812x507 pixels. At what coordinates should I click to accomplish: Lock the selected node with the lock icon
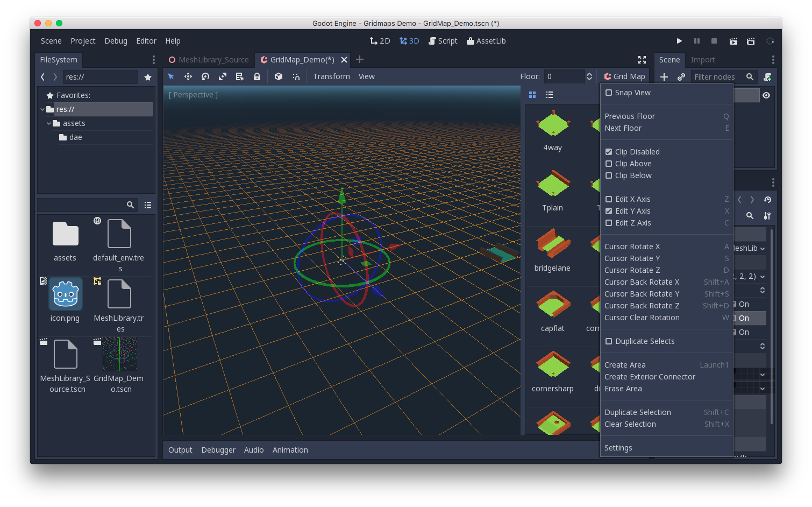tap(257, 76)
